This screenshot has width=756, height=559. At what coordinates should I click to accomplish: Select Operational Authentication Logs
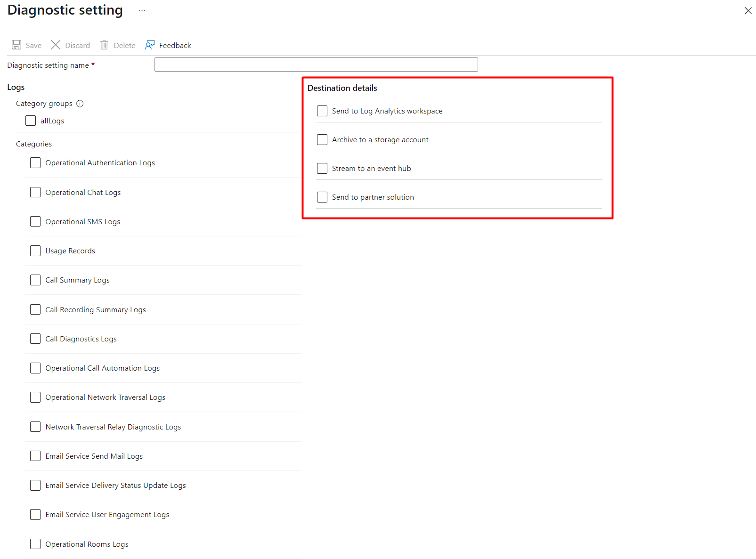pos(35,162)
